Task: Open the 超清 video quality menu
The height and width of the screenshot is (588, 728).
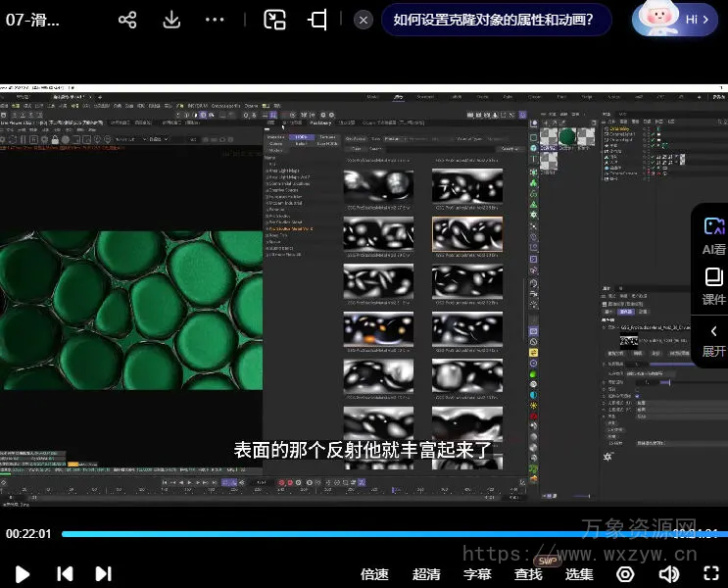Action: (426, 574)
